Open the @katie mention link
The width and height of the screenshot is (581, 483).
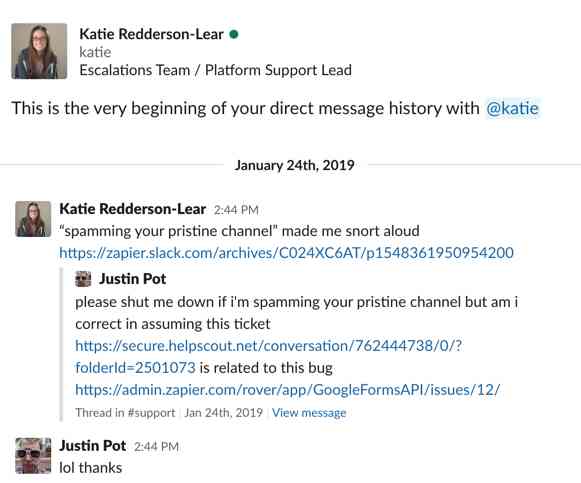[x=512, y=109]
